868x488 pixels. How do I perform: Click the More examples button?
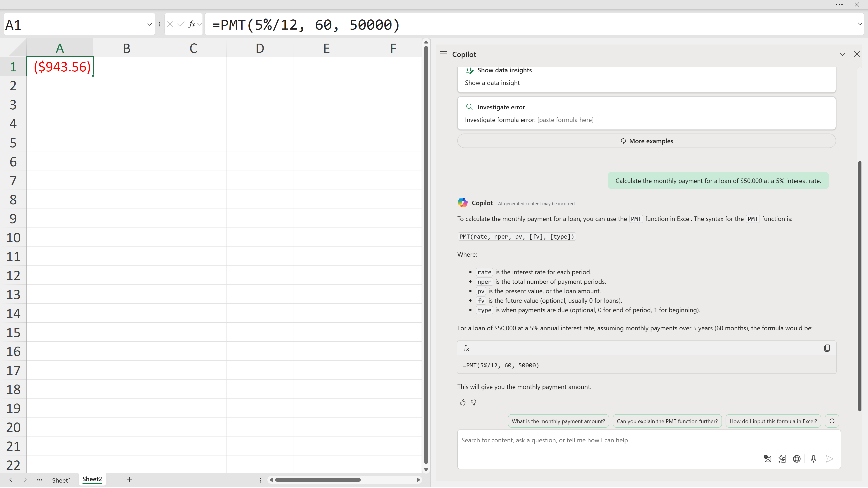tap(646, 141)
